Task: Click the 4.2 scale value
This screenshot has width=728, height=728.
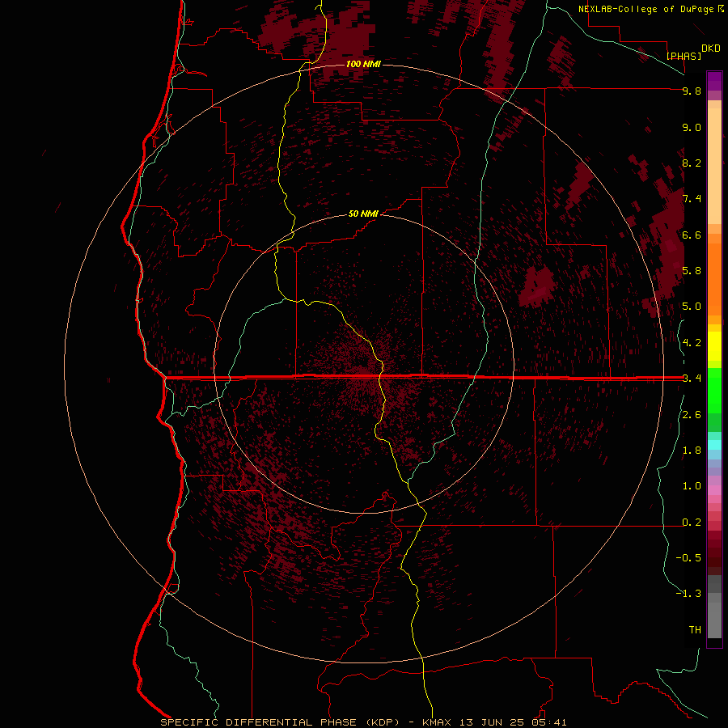Action: click(692, 343)
